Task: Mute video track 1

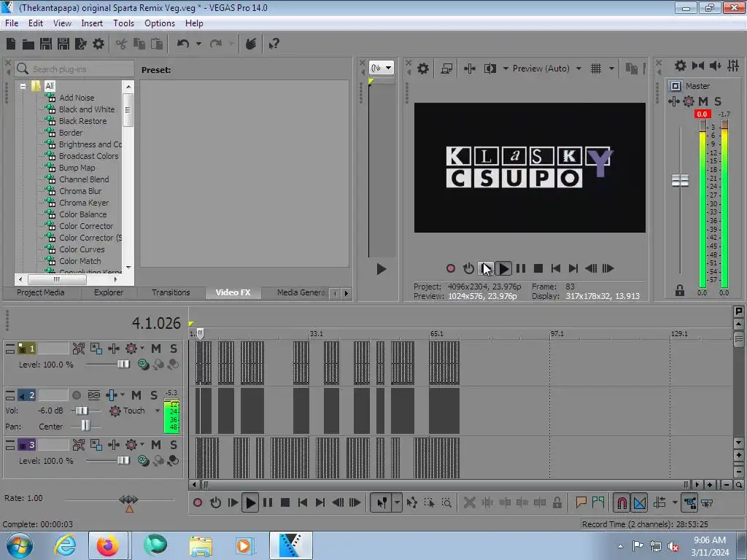Action: 156,349
